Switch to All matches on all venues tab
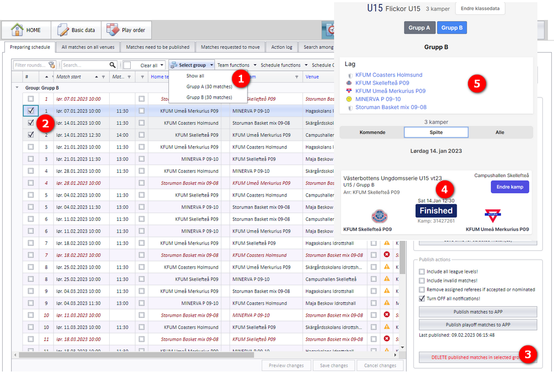Viewport: 554px width, 392px height. (x=88, y=47)
